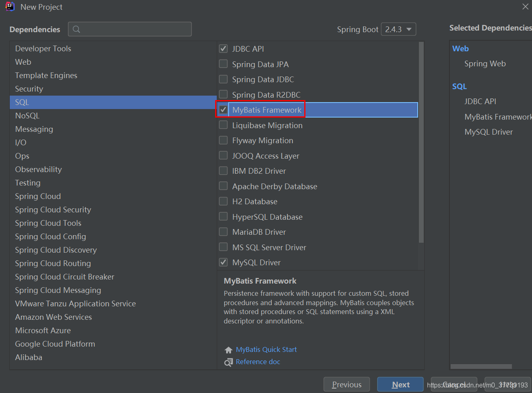Image resolution: width=532 pixels, height=393 pixels.
Task: Open the Spring Cloud category
Action: (x=113, y=196)
